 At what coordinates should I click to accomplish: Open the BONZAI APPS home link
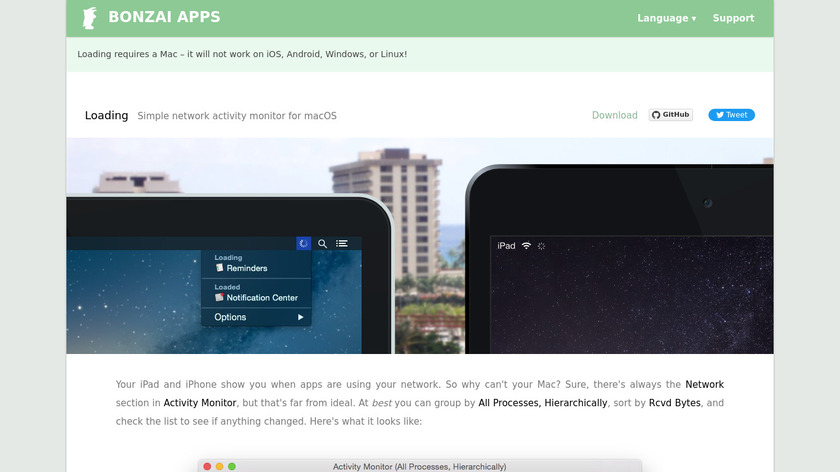[164, 17]
